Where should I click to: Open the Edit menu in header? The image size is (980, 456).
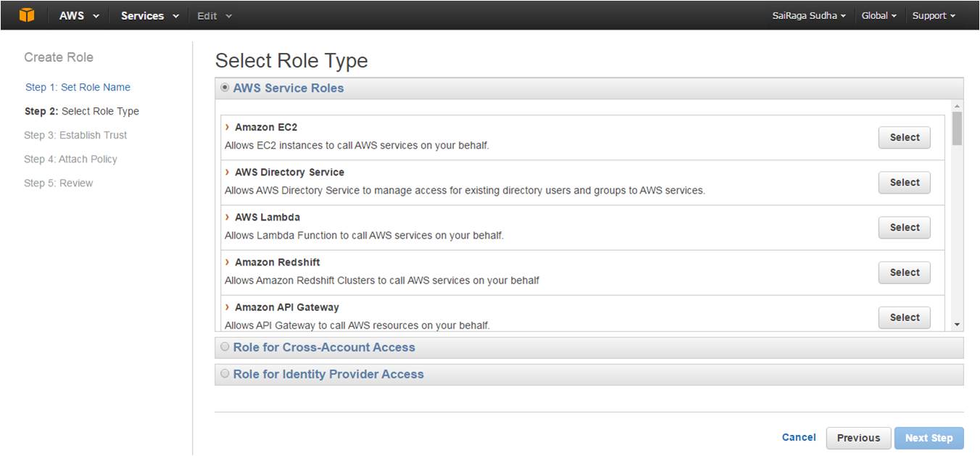click(x=215, y=15)
